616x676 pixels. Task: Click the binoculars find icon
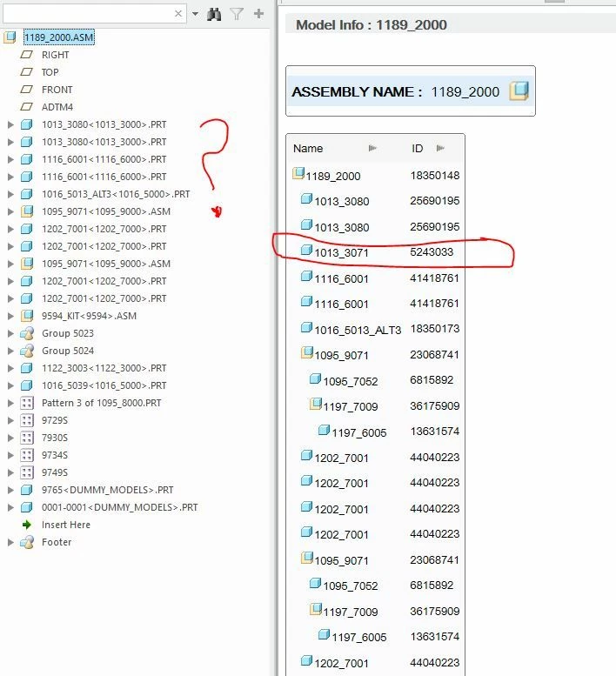tap(214, 14)
